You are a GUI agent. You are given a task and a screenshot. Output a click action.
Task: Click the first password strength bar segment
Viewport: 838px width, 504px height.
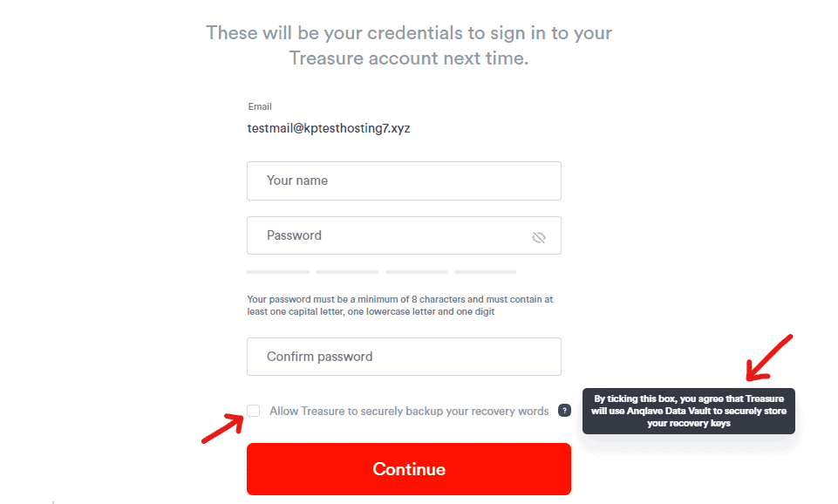(x=278, y=272)
